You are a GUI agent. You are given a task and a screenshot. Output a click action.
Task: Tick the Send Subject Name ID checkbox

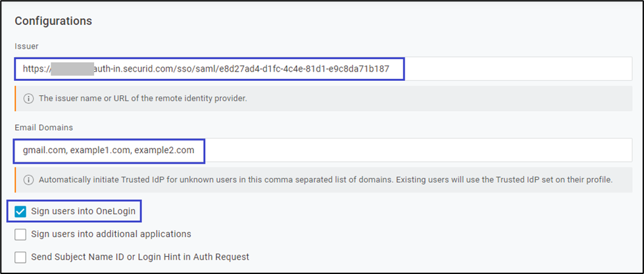pos(20,256)
